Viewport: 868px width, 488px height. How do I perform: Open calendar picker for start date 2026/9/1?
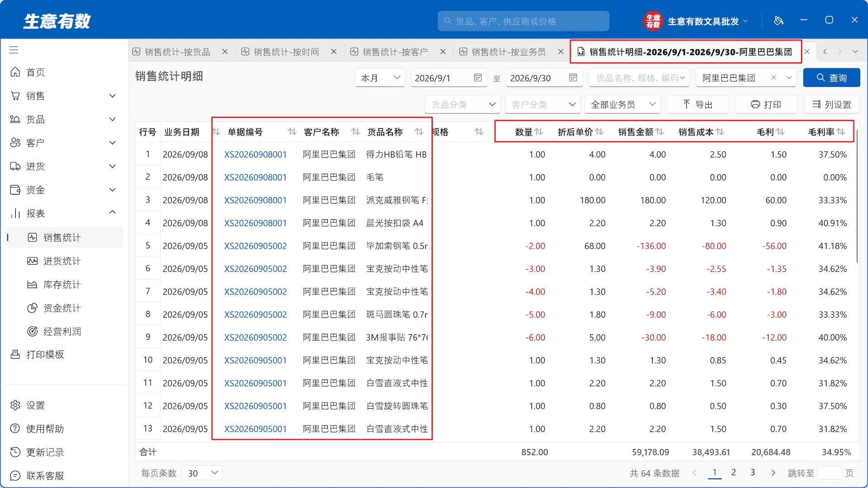[478, 78]
